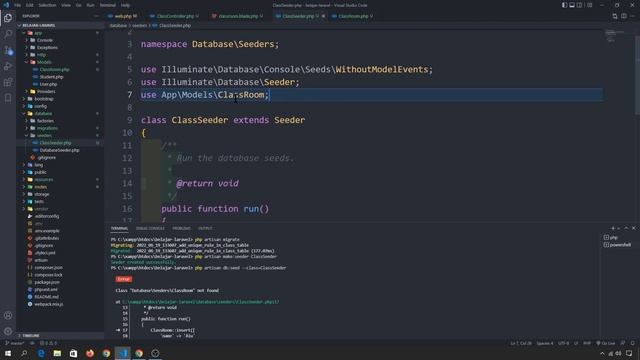The height and width of the screenshot is (360, 640).
Task: Create a new terminal with plus icon
Action: (x=613, y=228)
